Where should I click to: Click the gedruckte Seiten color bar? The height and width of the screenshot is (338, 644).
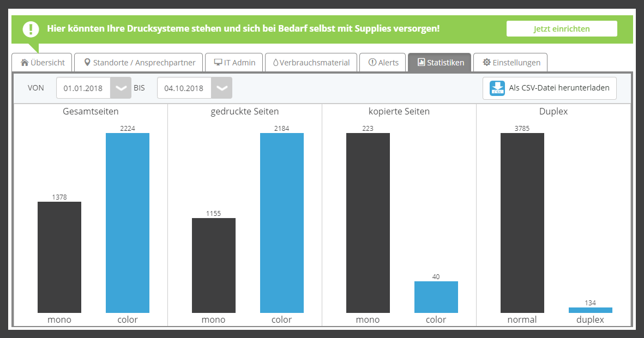point(282,223)
